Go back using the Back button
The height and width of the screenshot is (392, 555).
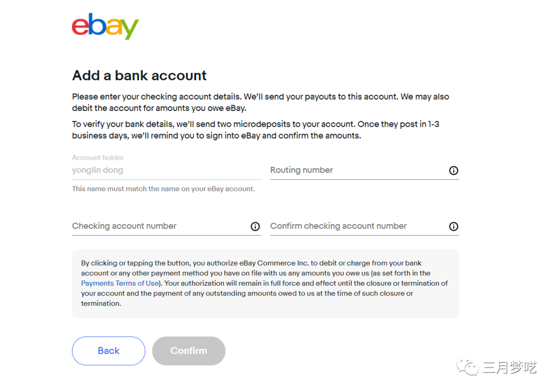[x=108, y=351]
